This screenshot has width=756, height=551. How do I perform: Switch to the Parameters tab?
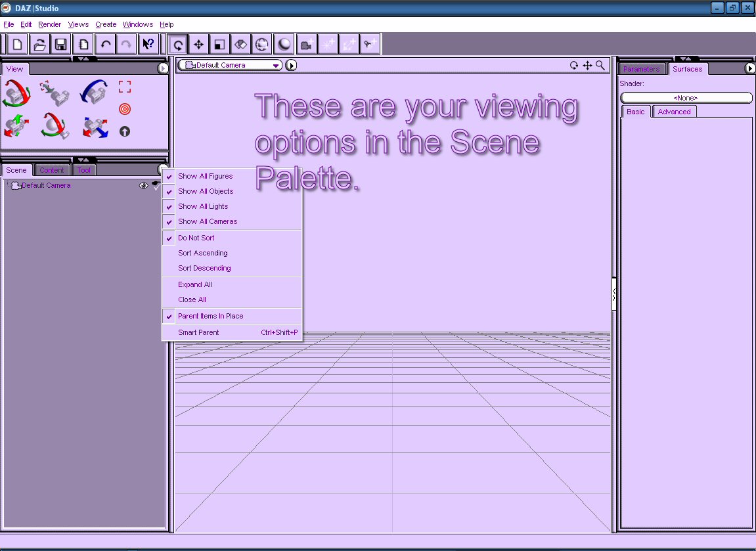[641, 69]
